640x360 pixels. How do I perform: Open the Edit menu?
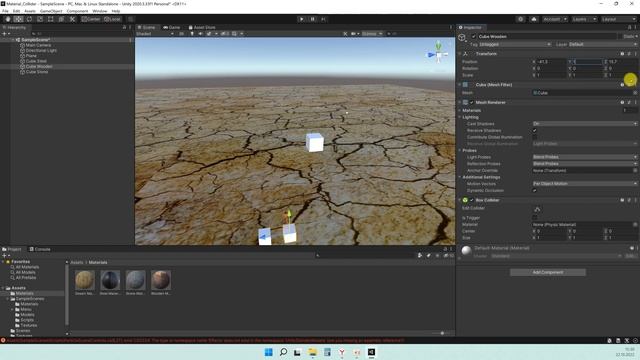(16, 11)
